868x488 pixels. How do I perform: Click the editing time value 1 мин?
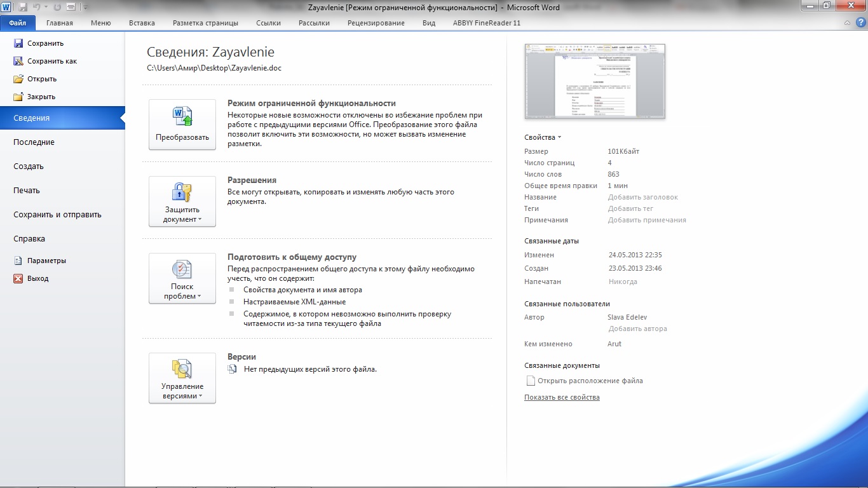click(618, 186)
